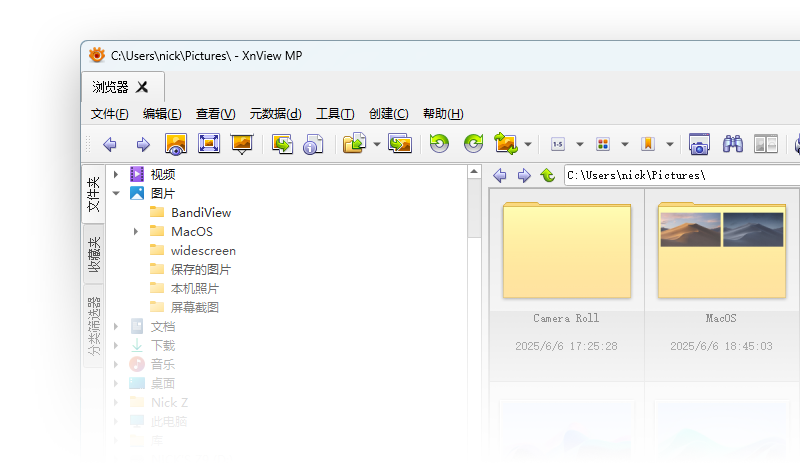
Task: Open the 工具(T) menu
Action: (335, 114)
